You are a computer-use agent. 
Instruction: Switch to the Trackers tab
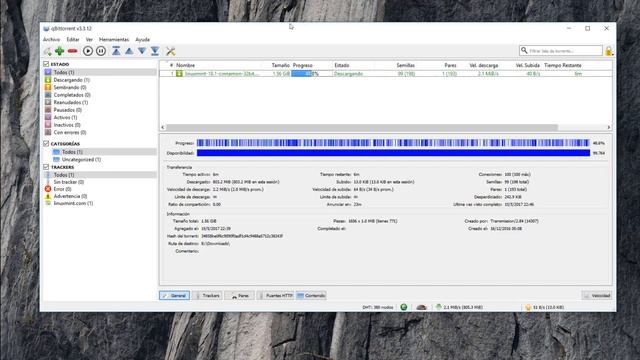click(x=208, y=296)
